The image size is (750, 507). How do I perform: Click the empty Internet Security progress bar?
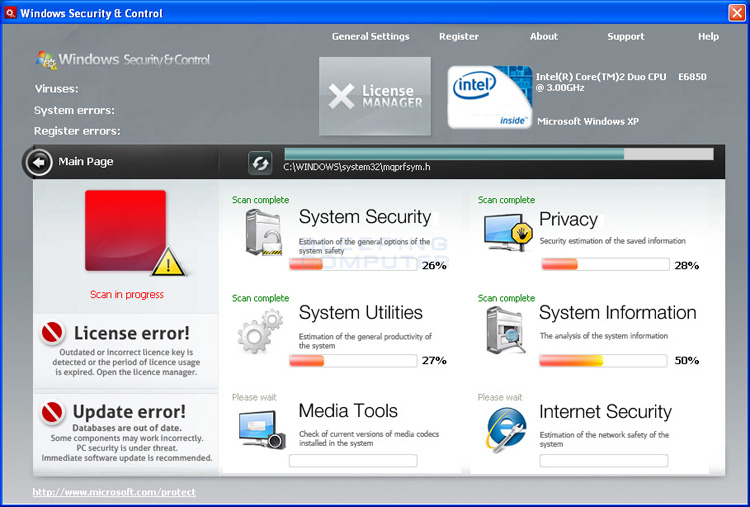pos(604,461)
